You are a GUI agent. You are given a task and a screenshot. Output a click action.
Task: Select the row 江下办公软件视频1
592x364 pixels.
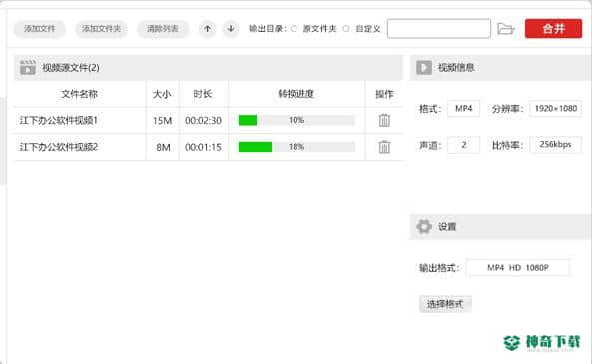[x=209, y=120]
